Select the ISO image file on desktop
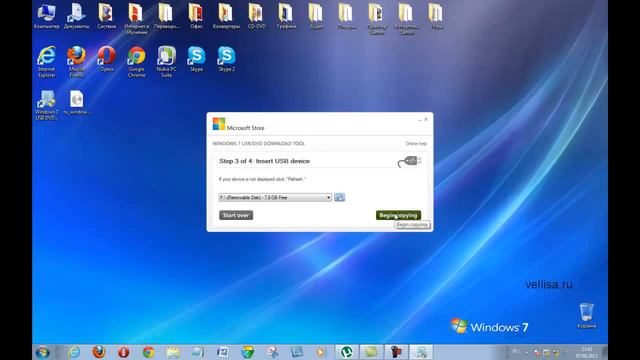The height and width of the screenshot is (360, 640). (x=76, y=102)
